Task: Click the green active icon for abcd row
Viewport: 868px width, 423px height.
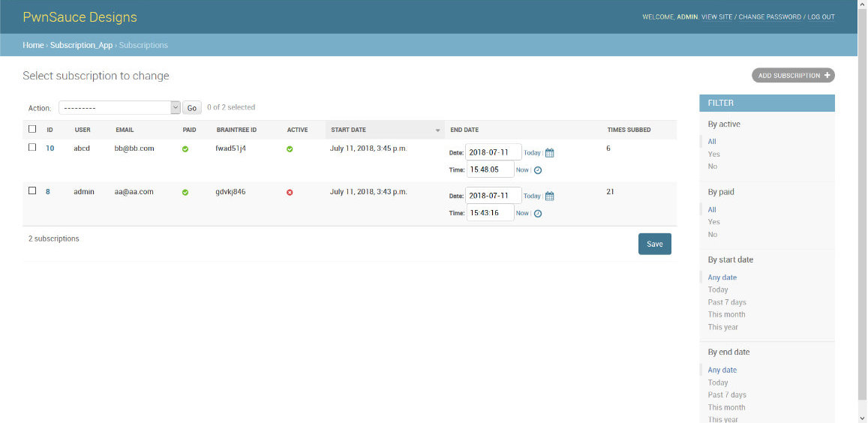Action: (290, 149)
